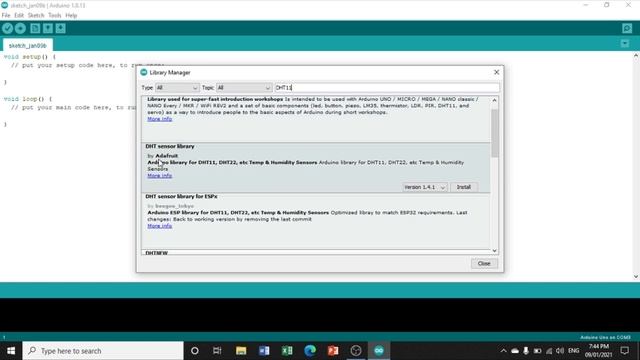
Task: Open Task View icon
Action: click(x=217, y=351)
